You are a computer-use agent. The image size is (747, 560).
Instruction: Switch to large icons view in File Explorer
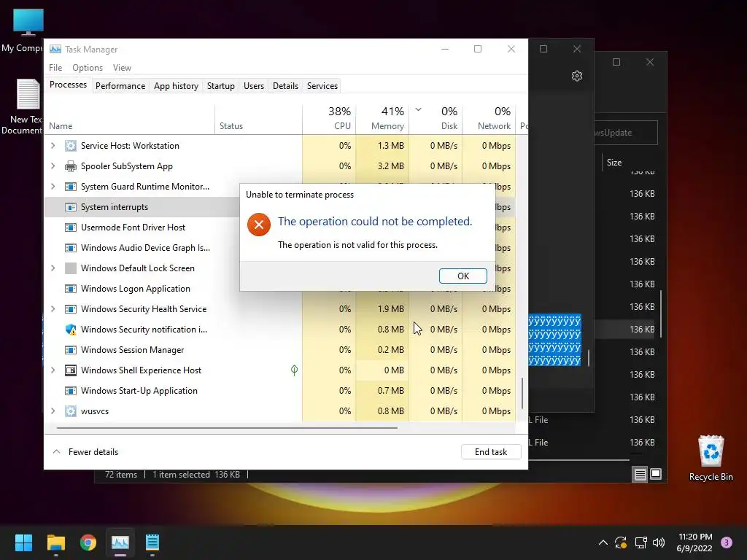point(656,474)
